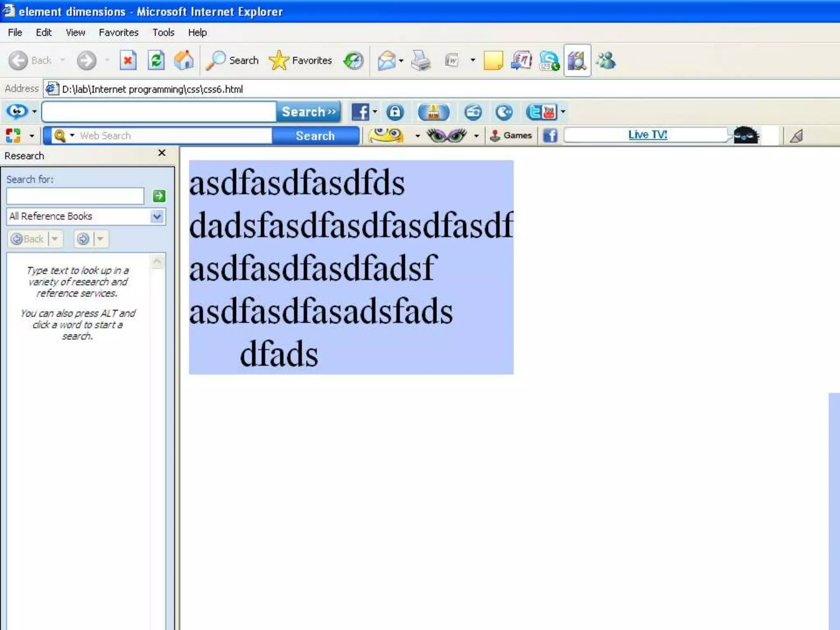840x630 pixels.
Task: Open the smiley emoticons dropdown arrow
Action: tap(417, 135)
